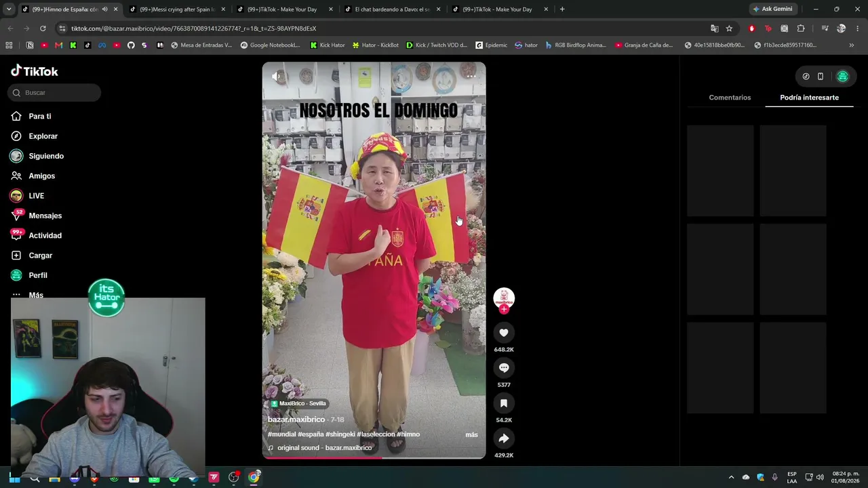Go to Perfil in the sidebar

38,275
